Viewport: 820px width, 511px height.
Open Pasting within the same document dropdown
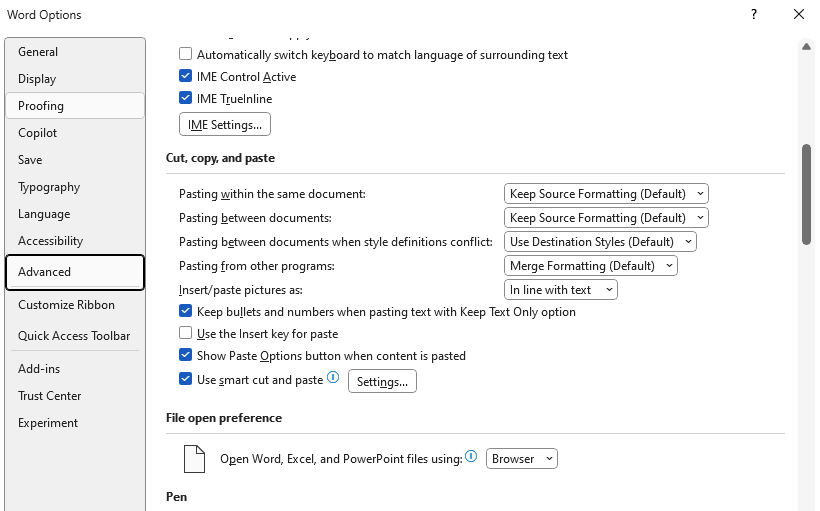click(606, 194)
